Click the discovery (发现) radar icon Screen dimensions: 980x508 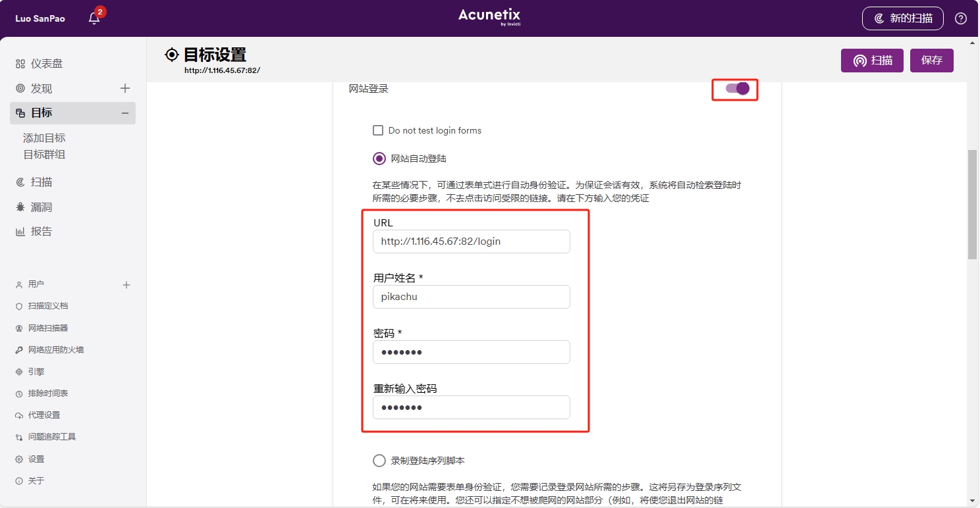[x=20, y=88]
